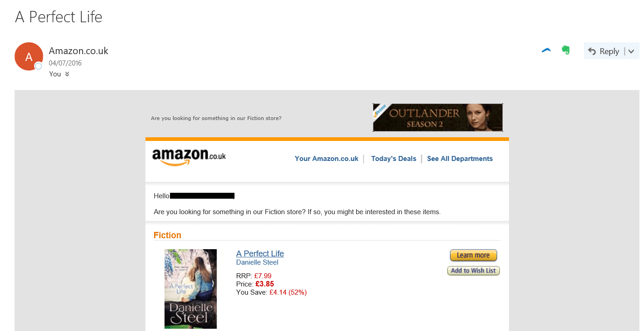This screenshot has height=331, width=644.
Task: Open the Danielle Steel author link
Action: pyautogui.click(x=257, y=262)
